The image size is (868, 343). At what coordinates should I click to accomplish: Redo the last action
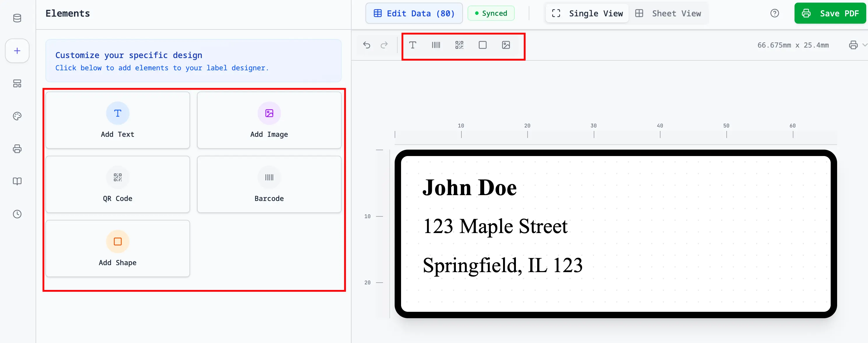[x=384, y=45]
